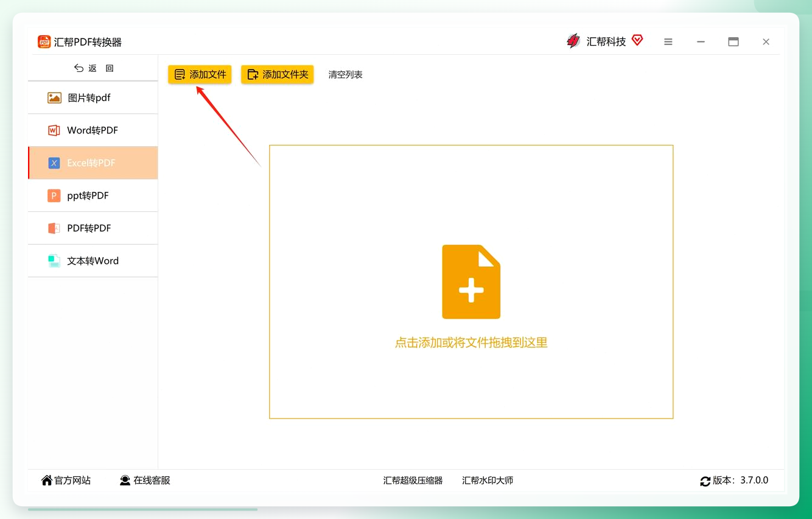Click the 汇帮科技 title text
This screenshot has height=519, width=812.
click(x=606, y=41)
